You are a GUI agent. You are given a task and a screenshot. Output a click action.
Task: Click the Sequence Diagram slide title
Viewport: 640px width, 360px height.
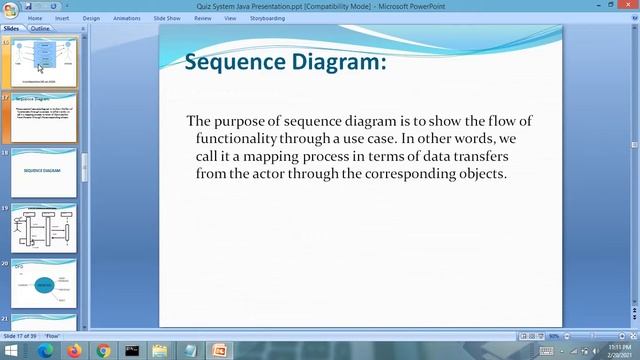285,62
